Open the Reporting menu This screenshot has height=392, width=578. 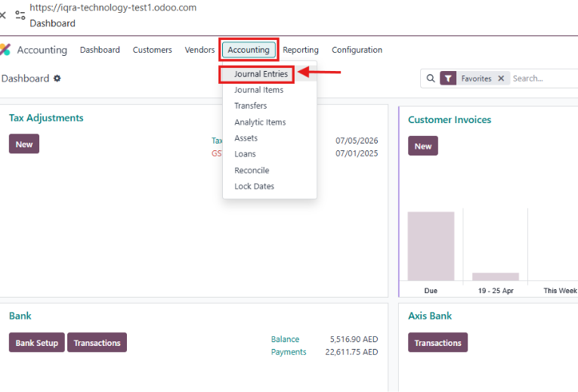coord(301,50)
